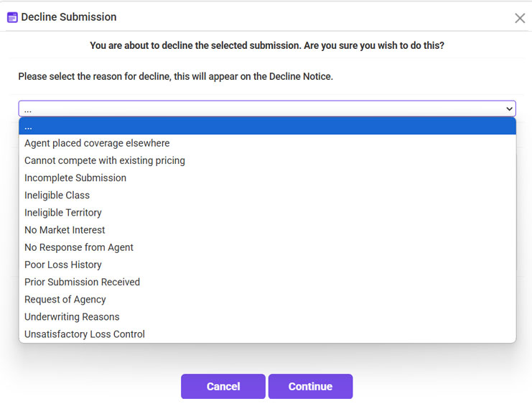The image size is (532, 409).
Task: Click the "Decline Submission" dialog title
Action: (x=69, y=17)
